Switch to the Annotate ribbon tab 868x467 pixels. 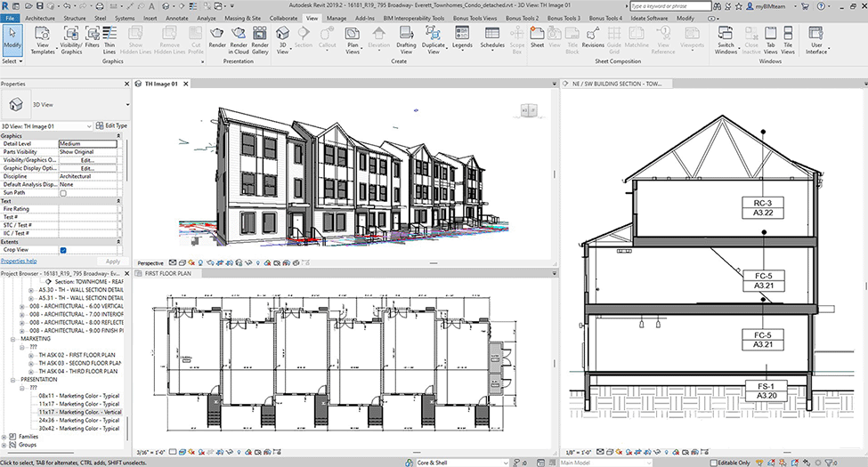coord(175,18)
